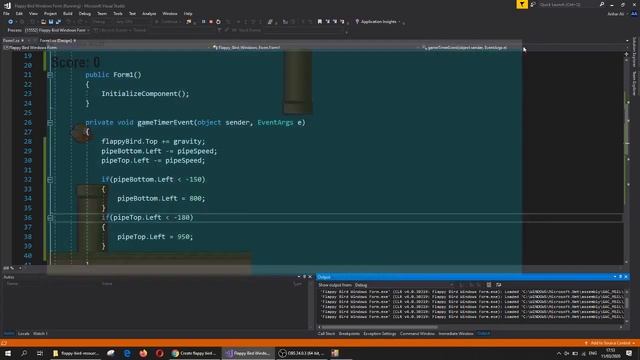The height and width of the screenshot is (360, 640).
Task: Click the Output window horizontal scrollbar
Action: (379, 327)
